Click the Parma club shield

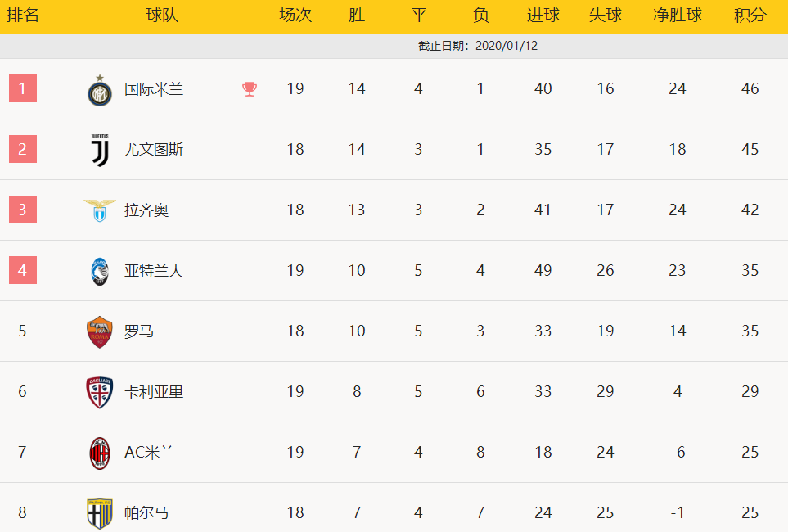100,514
